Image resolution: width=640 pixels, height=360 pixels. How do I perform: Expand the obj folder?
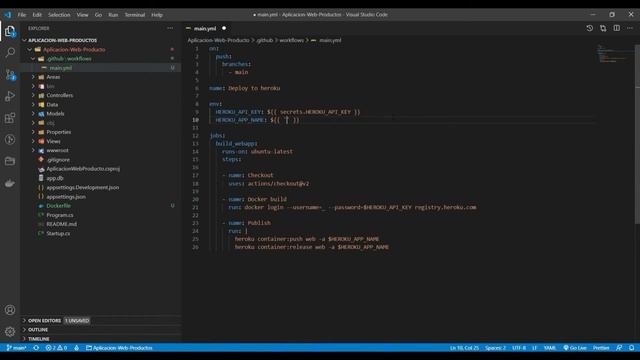click(x=33, y=123)
